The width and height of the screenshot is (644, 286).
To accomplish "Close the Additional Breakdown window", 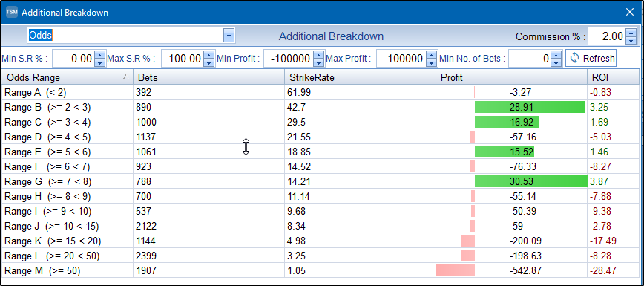I will pyautogui.click(x=630, y=12).
